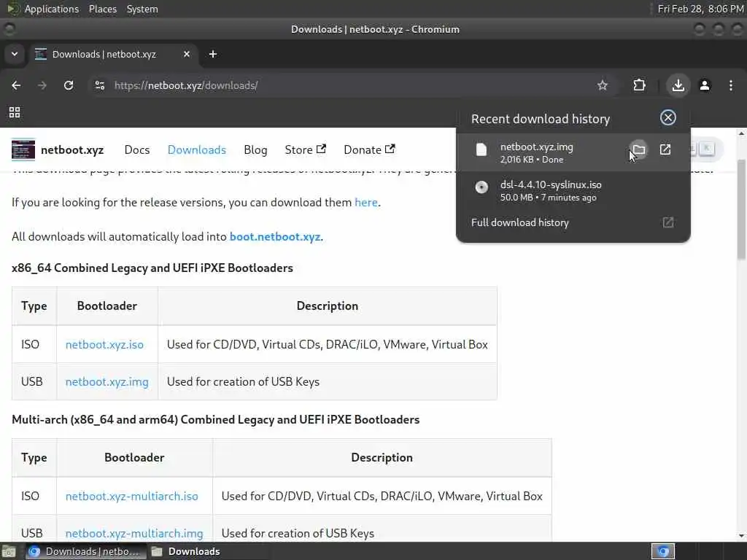This screenshot has width=747, height=560.
Task: Click the dsl-4.4.10-syslinux.iso disc icon
Action: 481,187
